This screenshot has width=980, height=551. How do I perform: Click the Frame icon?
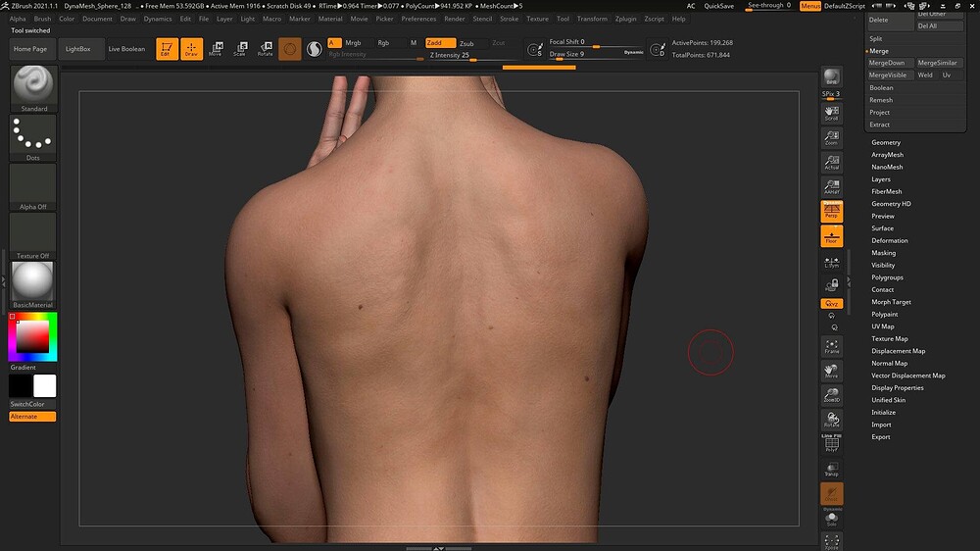click(x=831, y=346)
